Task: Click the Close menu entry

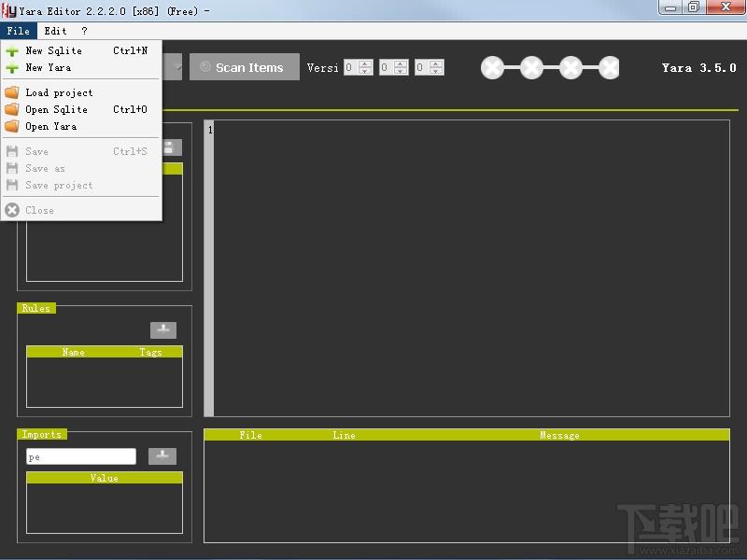Action: click(81, 210)
